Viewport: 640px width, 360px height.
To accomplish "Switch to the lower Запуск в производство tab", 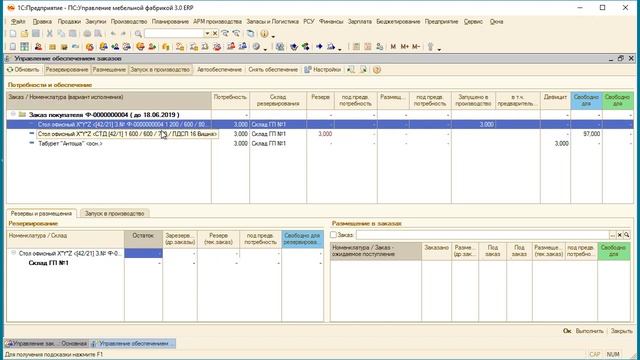I will (115, 213).
